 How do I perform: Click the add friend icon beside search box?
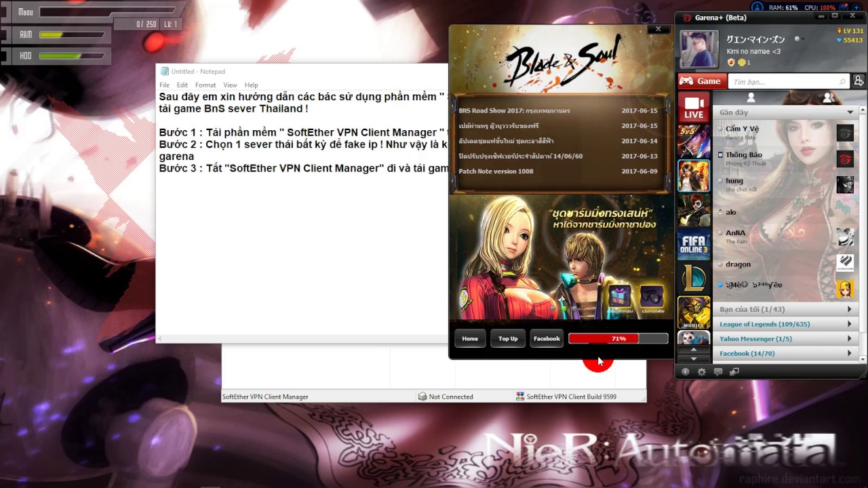click(859, 81)
